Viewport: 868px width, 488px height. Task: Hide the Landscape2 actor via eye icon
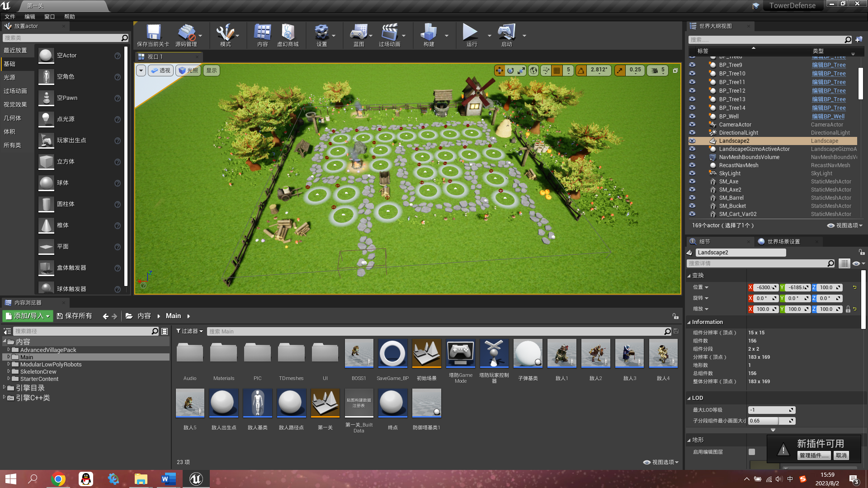[692, 141]
